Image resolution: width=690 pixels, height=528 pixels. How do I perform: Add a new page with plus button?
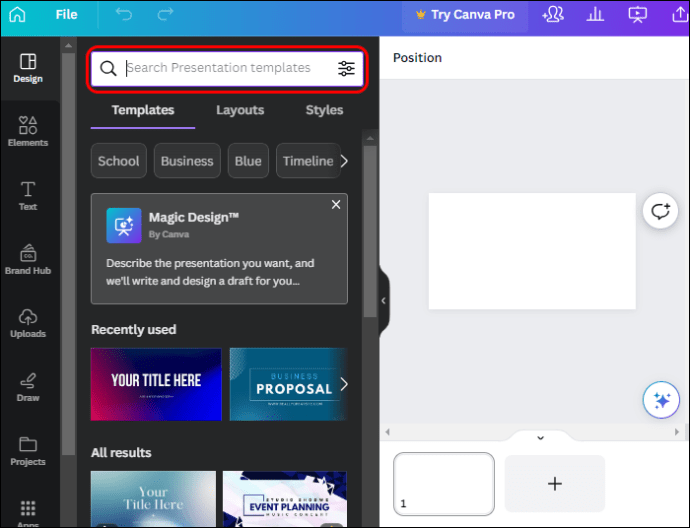pos(554,484)
